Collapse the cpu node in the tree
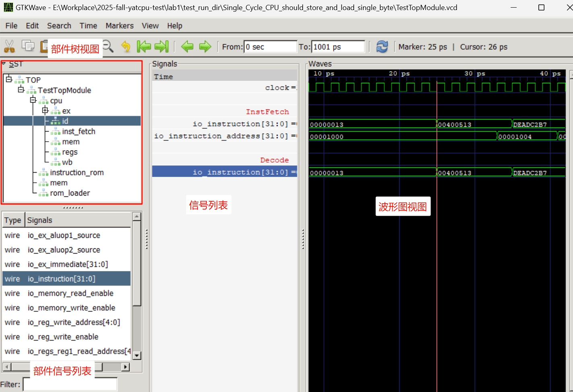The width and height of the screenshot is (573, 392). tap(33, 100)
